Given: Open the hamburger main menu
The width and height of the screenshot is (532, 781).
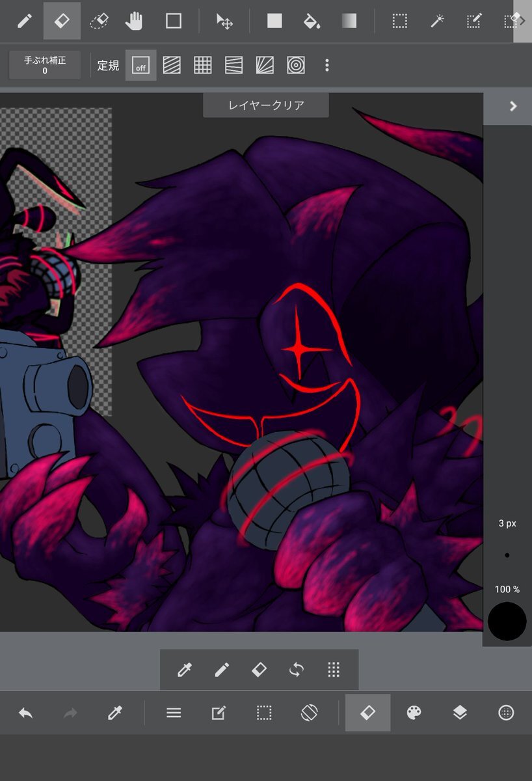Looking at the screenshot, I should pyautogui.click(x=174, y=713).
